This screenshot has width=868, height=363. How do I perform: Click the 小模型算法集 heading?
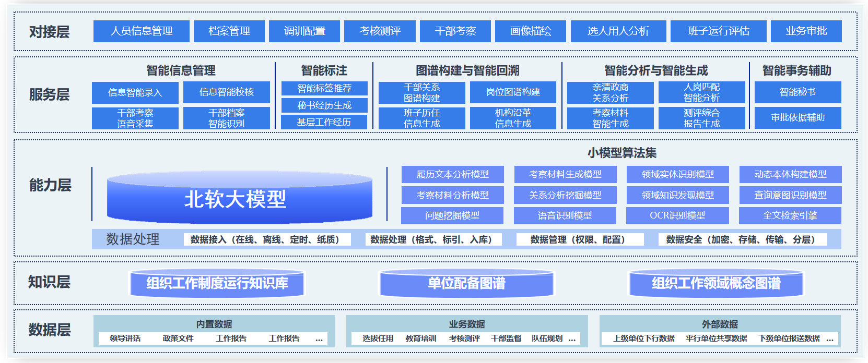pyautogui.click(x=622, y=153)
